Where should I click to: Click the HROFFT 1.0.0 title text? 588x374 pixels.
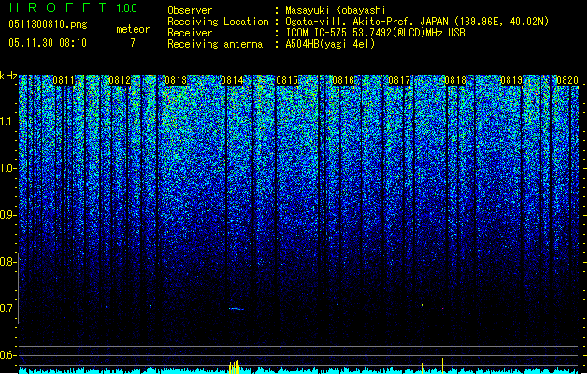click(x=73, y=7)
